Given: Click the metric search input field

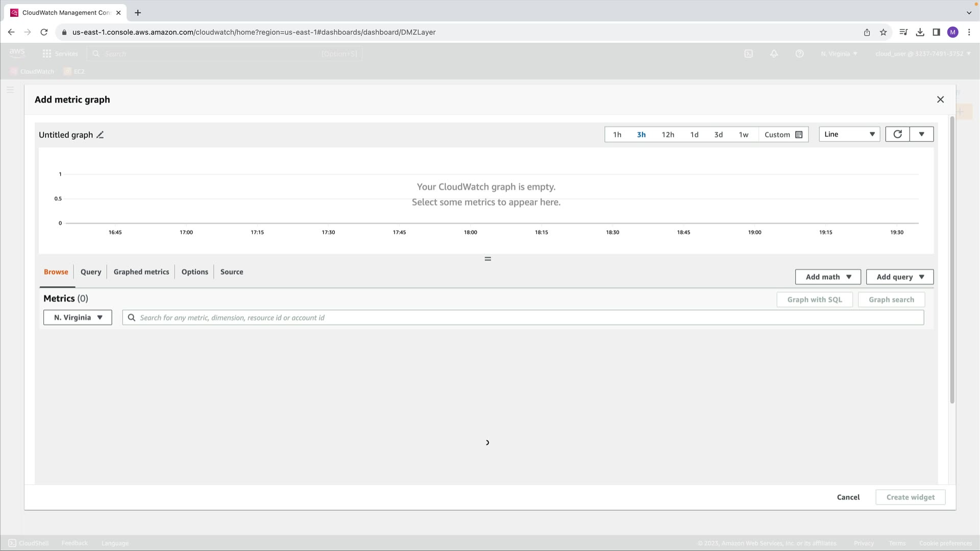Looking at the screenshot, I should pos(526,317).
